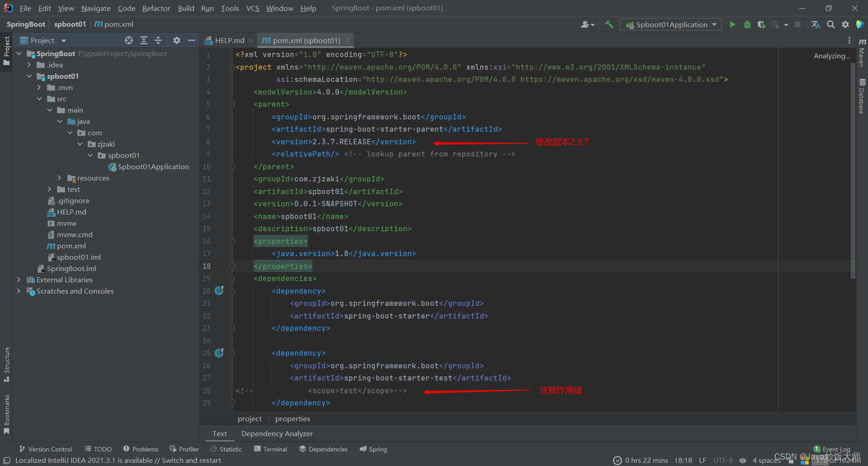Click the properties breadcrumb
868x466 pixels.
[x=292, y=418]
